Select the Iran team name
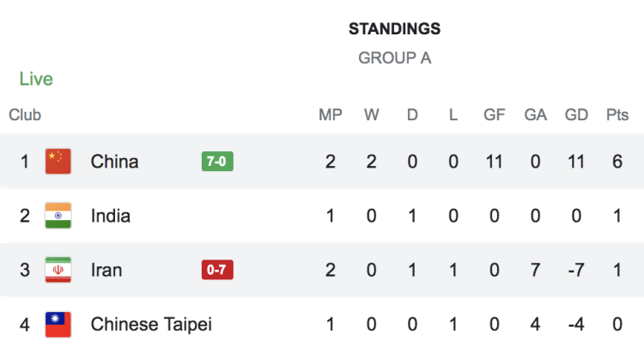Viewport: 644px width, 361px height. 106,270
